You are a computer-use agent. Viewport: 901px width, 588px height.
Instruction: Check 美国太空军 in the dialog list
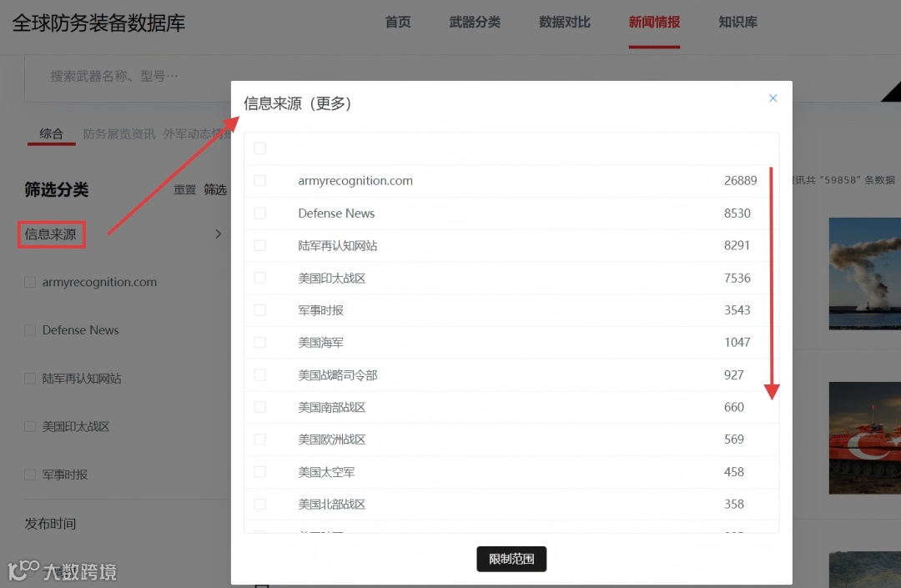click(259, 472)
